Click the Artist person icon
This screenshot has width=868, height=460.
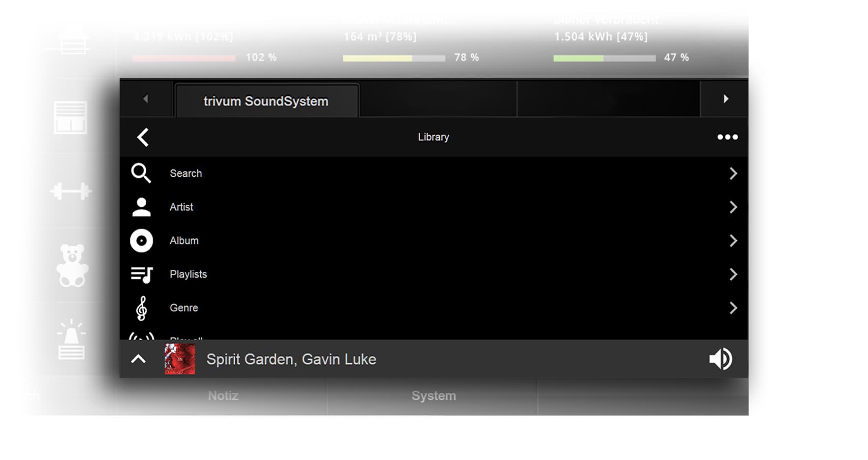click(141, 207)
